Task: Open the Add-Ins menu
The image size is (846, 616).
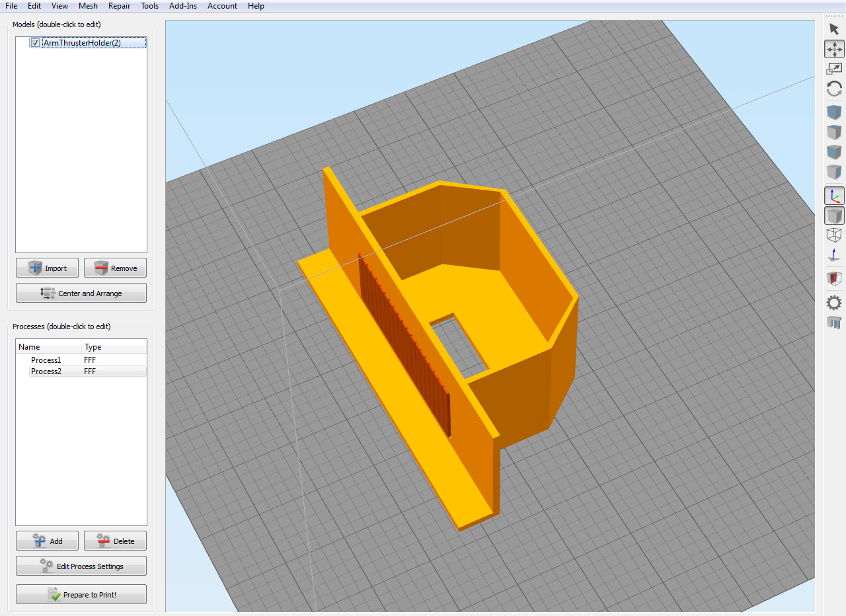Action: click(183, 6)
